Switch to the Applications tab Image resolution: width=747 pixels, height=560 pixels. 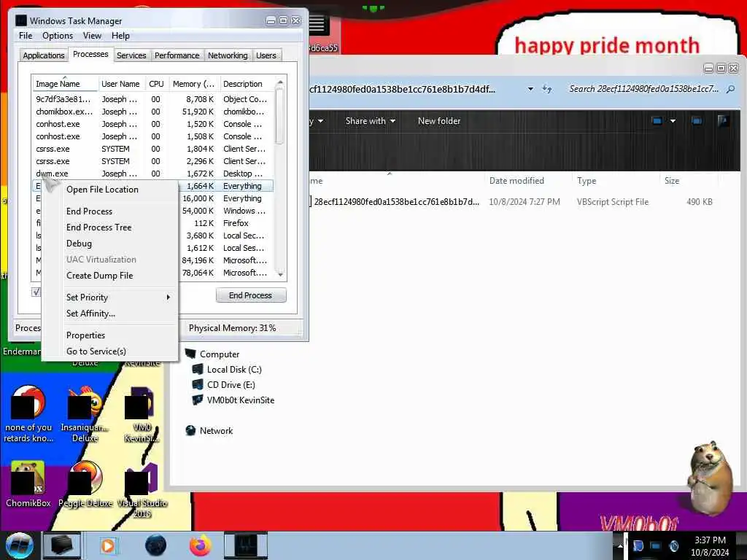(43, 55)
